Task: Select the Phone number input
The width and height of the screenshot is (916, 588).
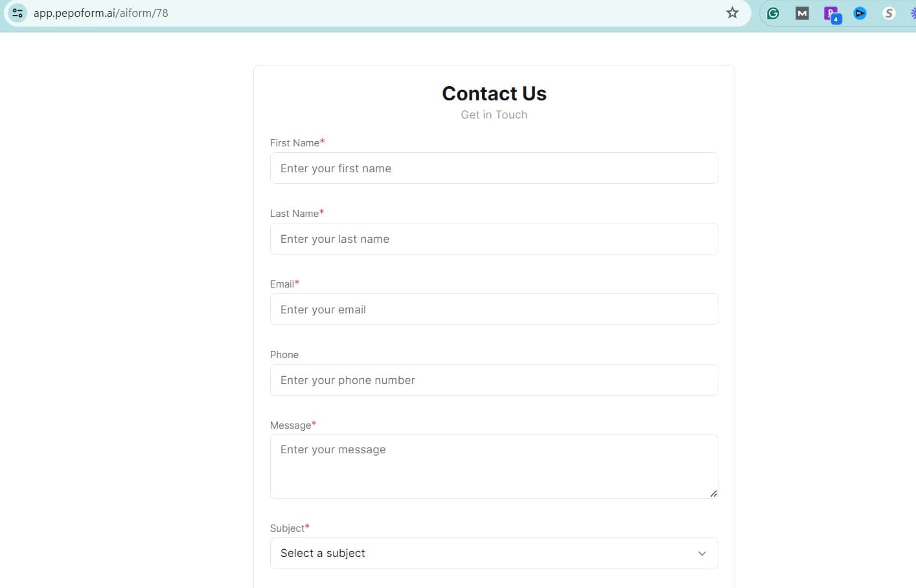Action: (x=494, y=380)
